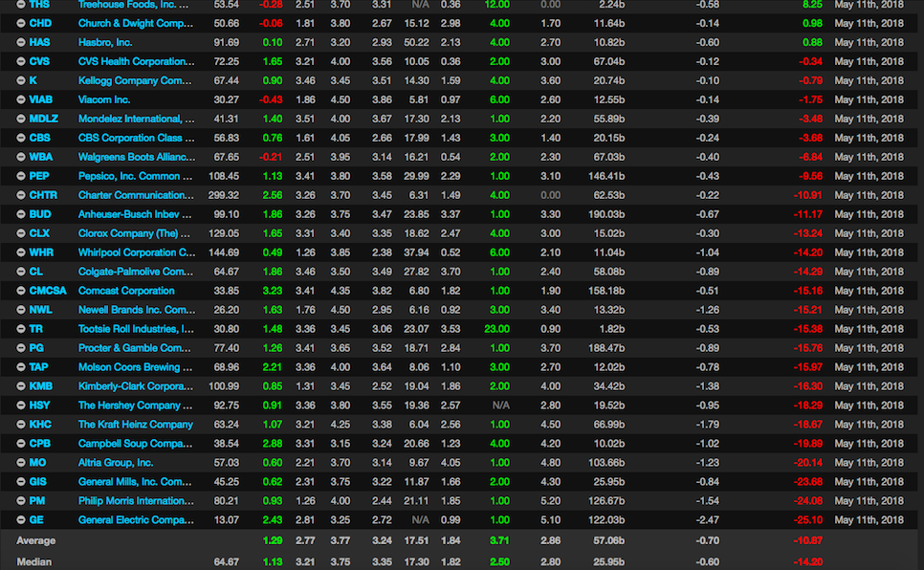Remove CPB using its minus icon
The height and width of the screenshot is (570, 924).
[x=21, y=443]
